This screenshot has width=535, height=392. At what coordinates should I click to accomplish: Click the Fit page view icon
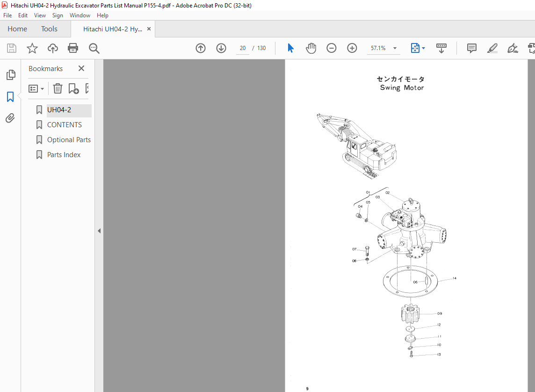click(x=415, y=48)
